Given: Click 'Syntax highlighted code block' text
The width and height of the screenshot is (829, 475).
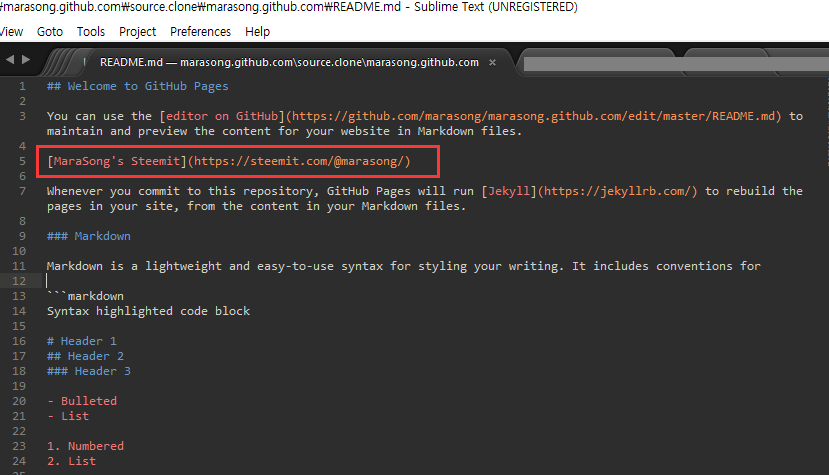Looking at the screenshot, I should (148, 311).
